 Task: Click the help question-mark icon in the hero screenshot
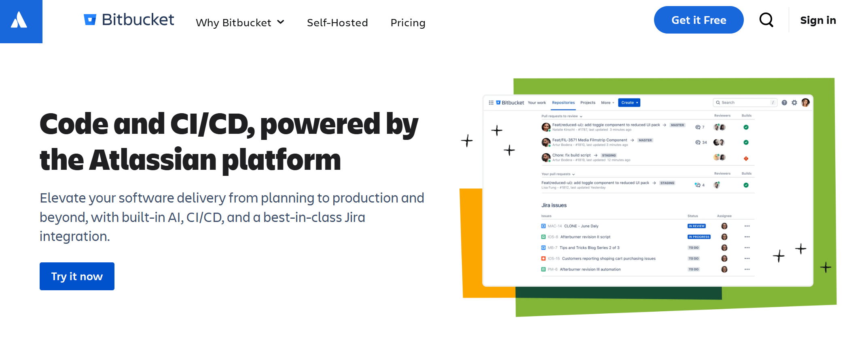pyautogui.click(x=784, y=103)
